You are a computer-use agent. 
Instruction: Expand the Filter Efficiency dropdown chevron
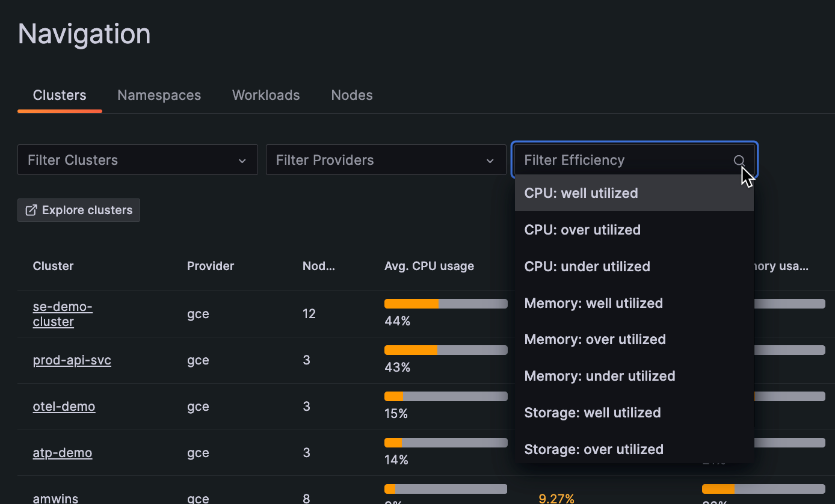coord(739,161)
